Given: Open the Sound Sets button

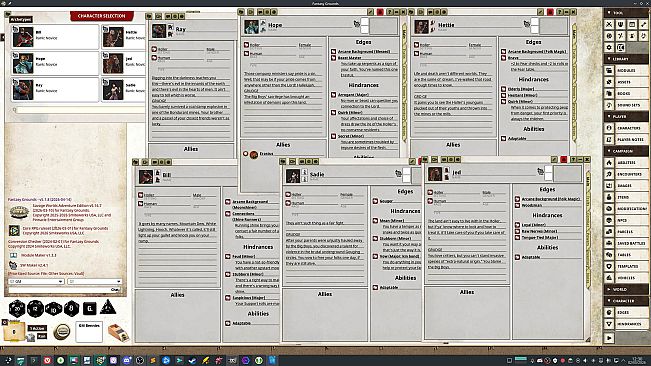Looking at the screenshot, I should [x=626, y=105].
